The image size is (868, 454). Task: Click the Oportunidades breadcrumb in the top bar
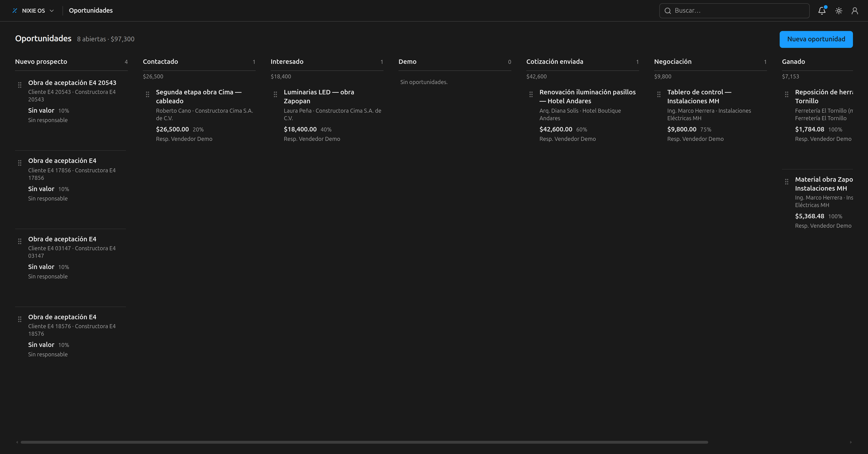tap(91, 11)
